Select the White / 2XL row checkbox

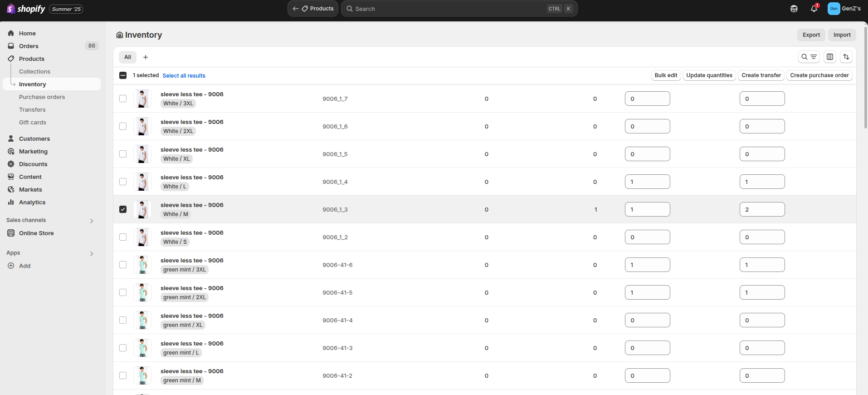click(123, 126)
